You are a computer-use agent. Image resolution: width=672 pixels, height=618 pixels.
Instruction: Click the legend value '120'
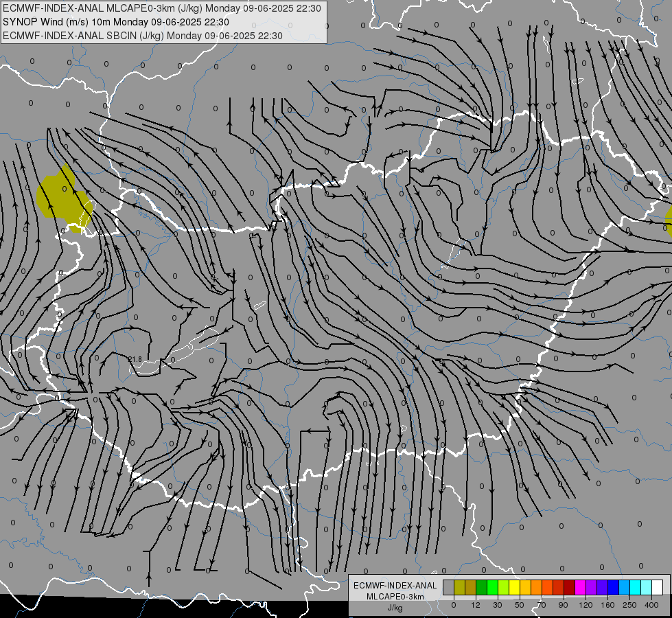coord(586,605)
